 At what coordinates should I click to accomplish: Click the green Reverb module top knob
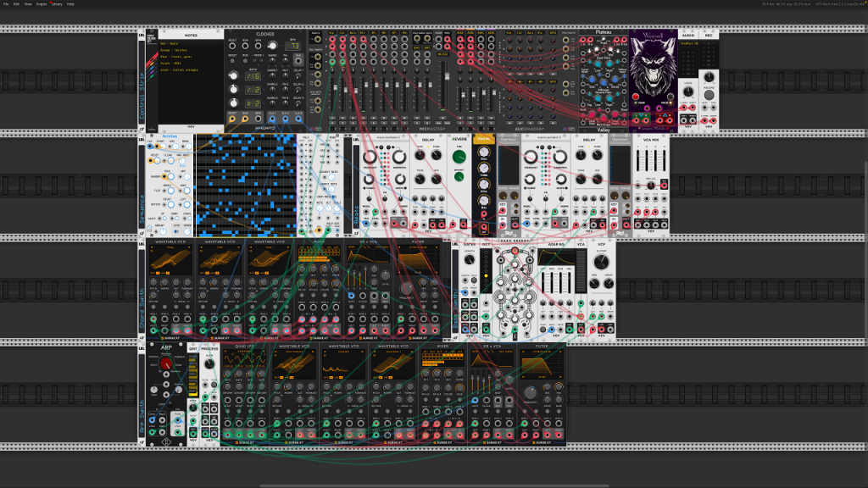click(x=459, y=157)
